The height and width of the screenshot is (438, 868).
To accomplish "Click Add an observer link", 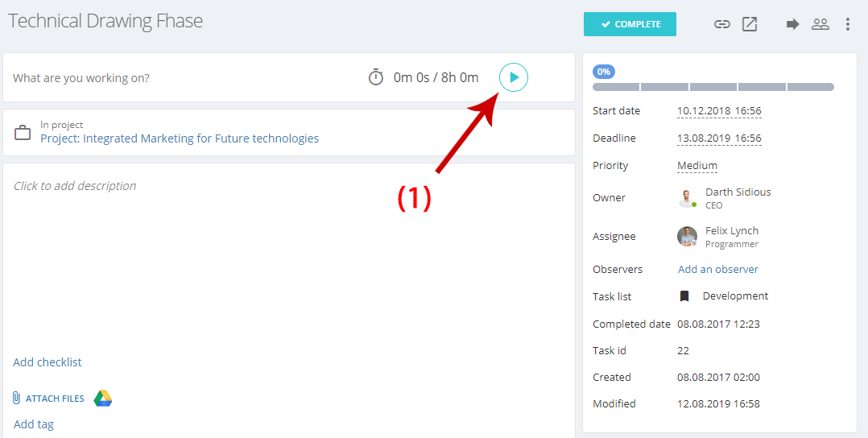I will 718,269.
